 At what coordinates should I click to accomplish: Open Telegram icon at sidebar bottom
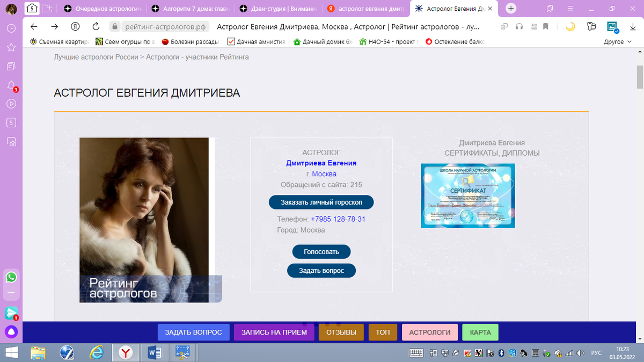click(x=11, y=313)
